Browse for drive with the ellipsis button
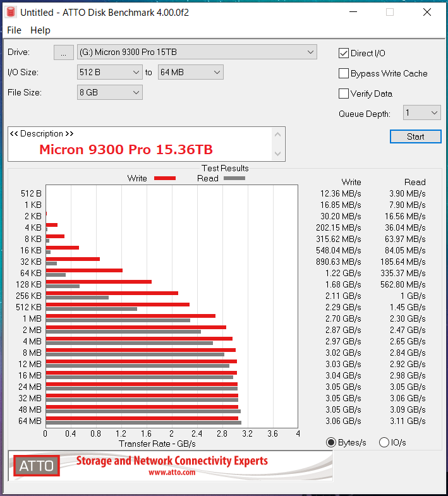 (64, 52)
